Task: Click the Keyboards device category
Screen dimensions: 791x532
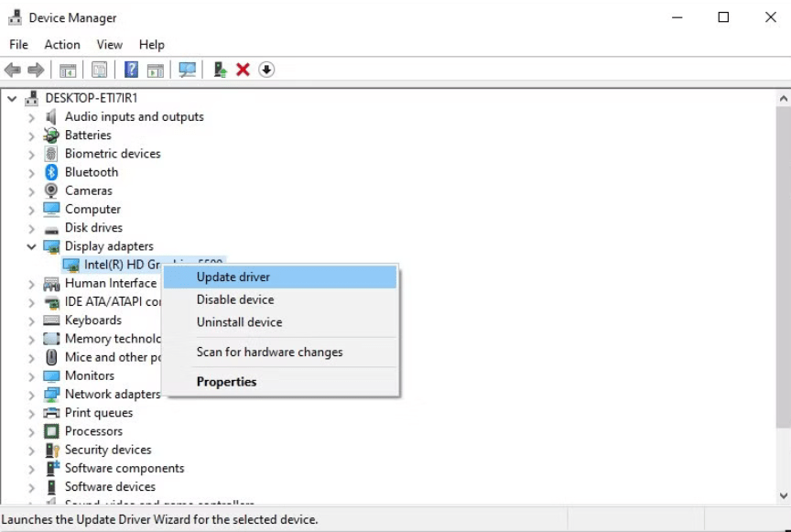Action: point(94,320)
